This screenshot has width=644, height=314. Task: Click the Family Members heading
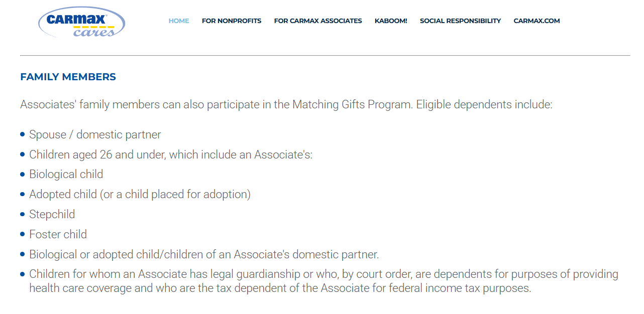(x=68, y=77)
